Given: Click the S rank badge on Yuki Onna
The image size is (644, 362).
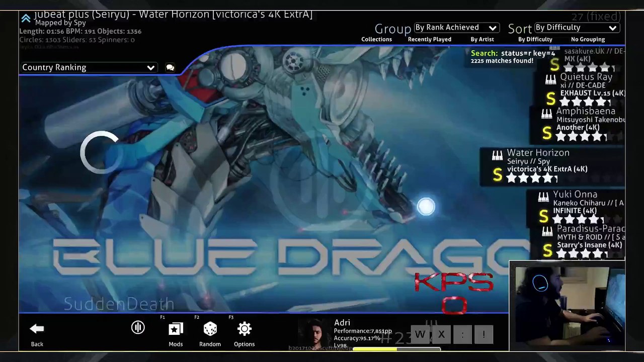Looking at the screenshot, I should click(544, 216).
